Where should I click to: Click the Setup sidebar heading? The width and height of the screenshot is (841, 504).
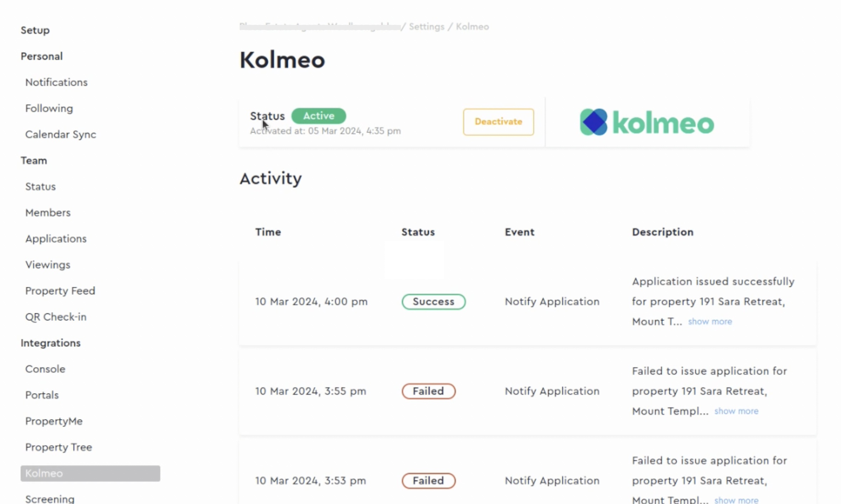pyautogui.click(x=35, y=30)
